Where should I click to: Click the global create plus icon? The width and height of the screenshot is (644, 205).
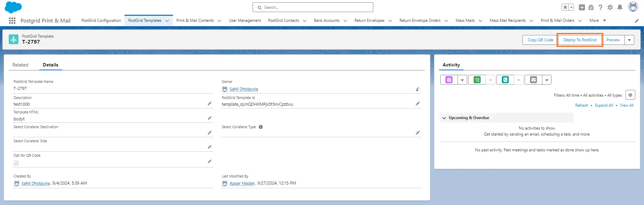click(582, 7)
